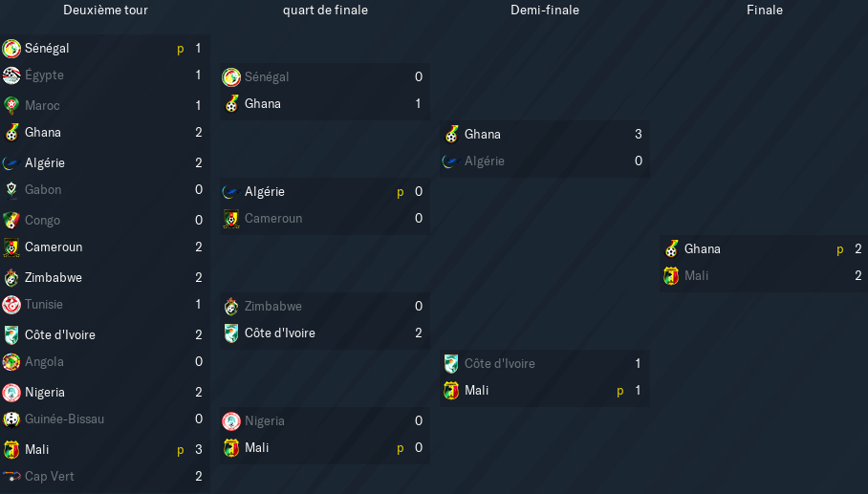Screen dimensions: 868x494
Task: Click the Deuxième tour column header
Action: point(106,10)
